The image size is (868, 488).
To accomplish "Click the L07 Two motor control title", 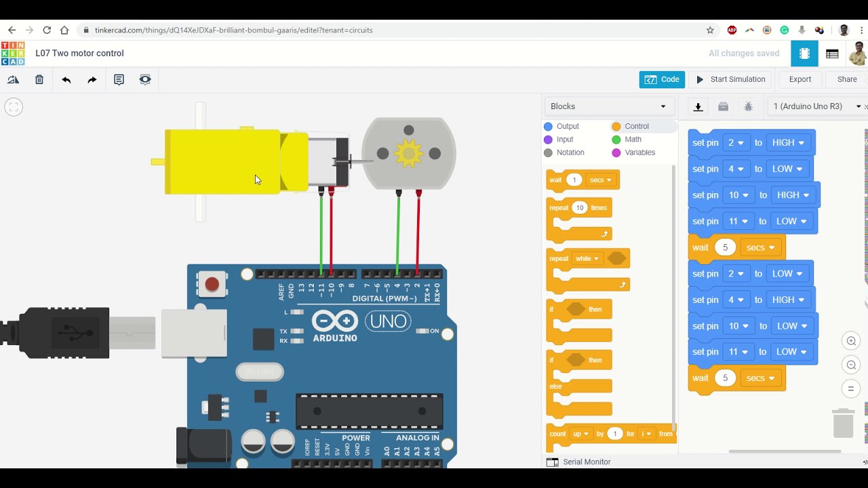I will point(79,54).
